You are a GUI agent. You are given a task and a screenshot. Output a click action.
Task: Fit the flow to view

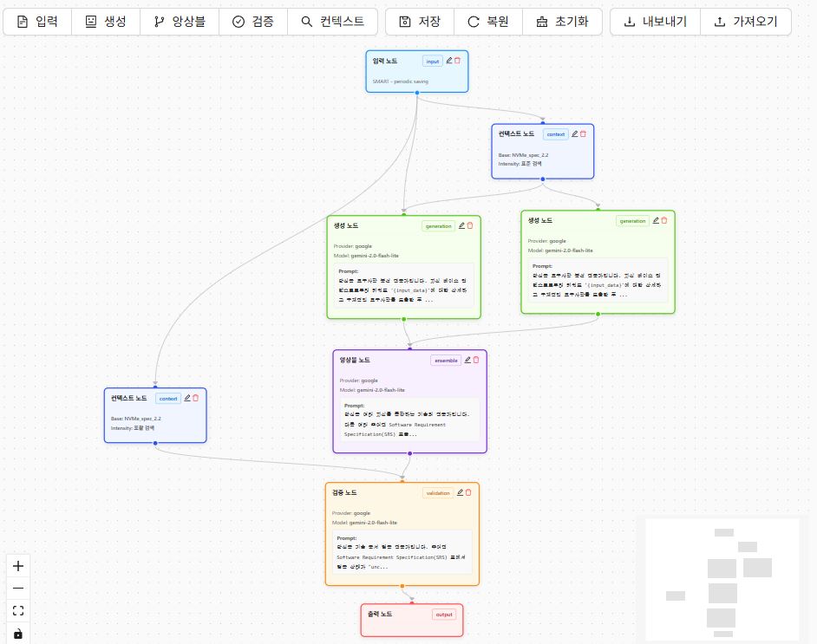click(18, 611)
